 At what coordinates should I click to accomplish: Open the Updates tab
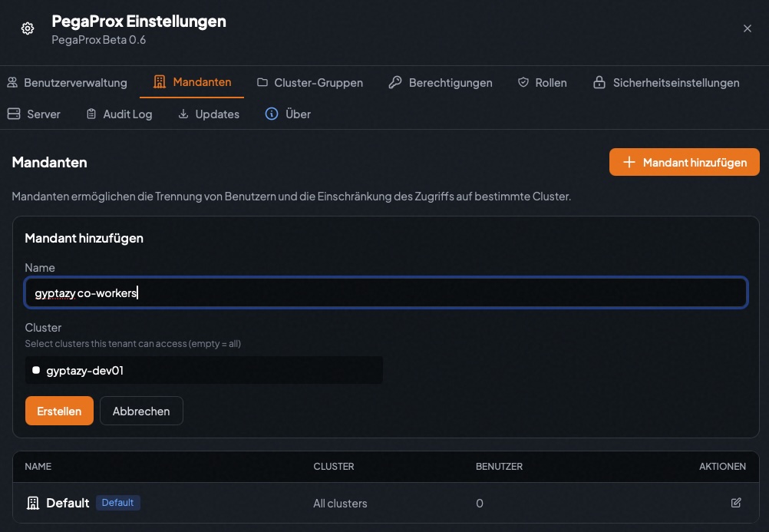pyautogui.click(x=209, y=113)
